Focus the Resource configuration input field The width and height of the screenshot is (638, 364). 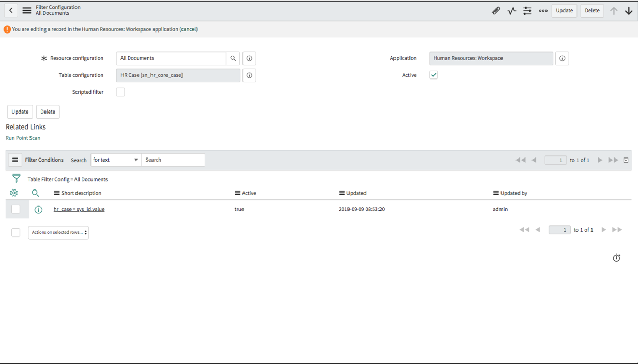(171, 58)
